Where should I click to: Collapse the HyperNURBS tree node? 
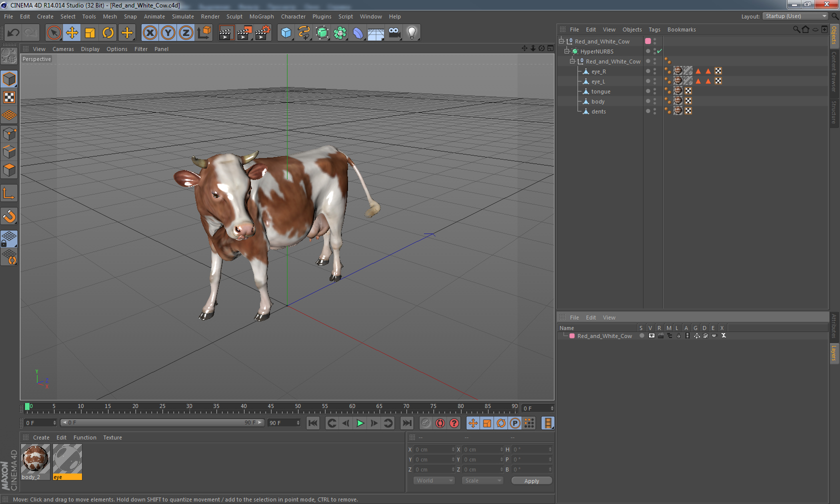coord(567,51)
